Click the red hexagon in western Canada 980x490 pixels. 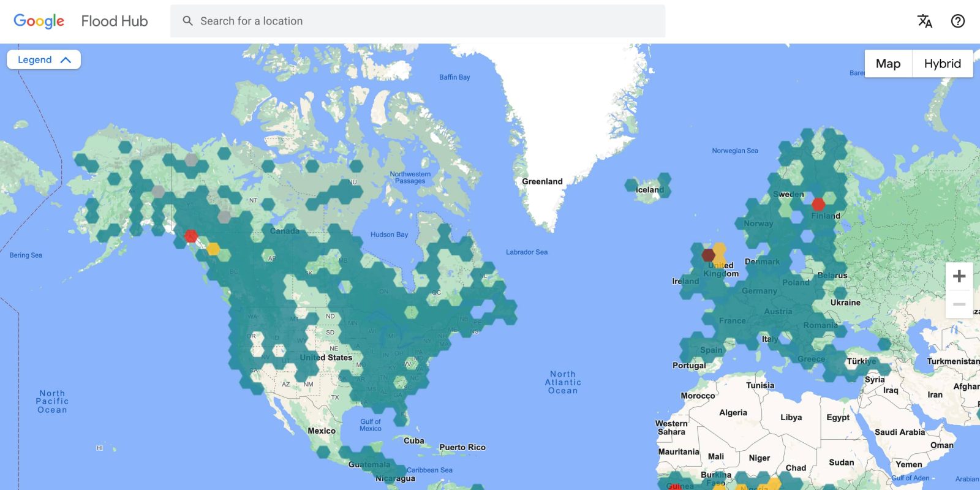(191, 236)
